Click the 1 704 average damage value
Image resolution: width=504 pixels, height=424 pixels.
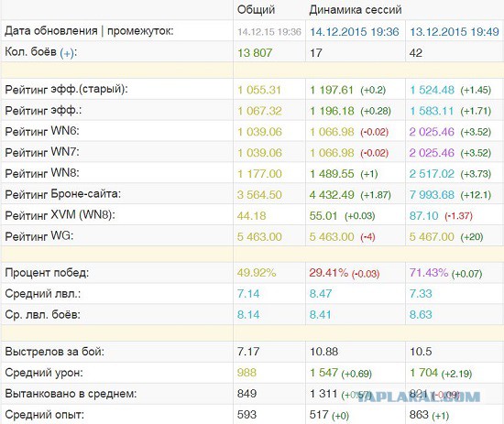[x=423, y=373]
